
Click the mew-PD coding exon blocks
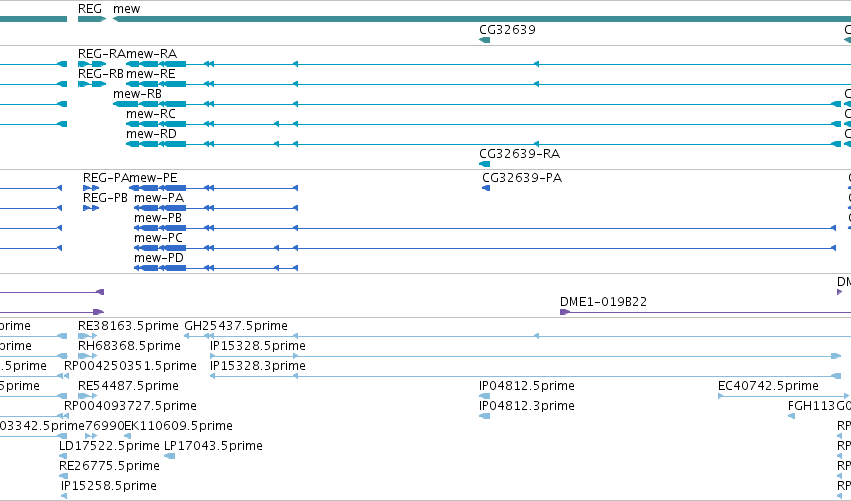click(160, 268)
